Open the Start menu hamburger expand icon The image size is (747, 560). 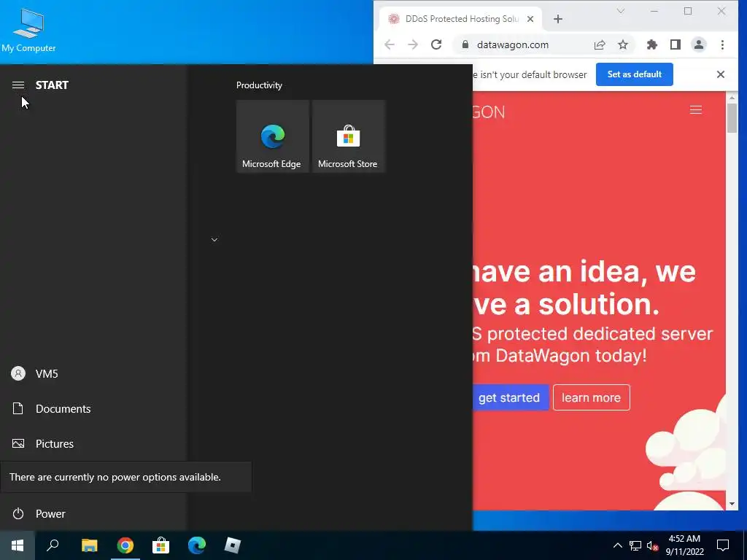click(18, 85)
